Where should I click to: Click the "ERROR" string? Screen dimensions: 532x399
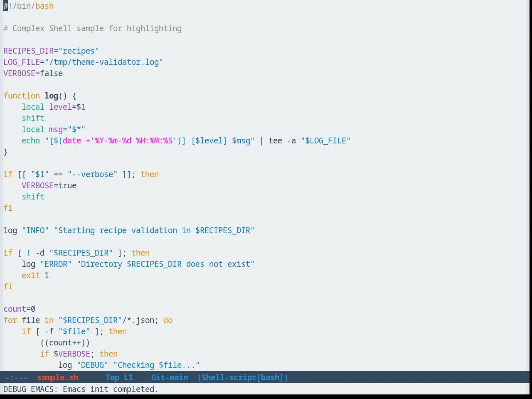pos(56,264)
